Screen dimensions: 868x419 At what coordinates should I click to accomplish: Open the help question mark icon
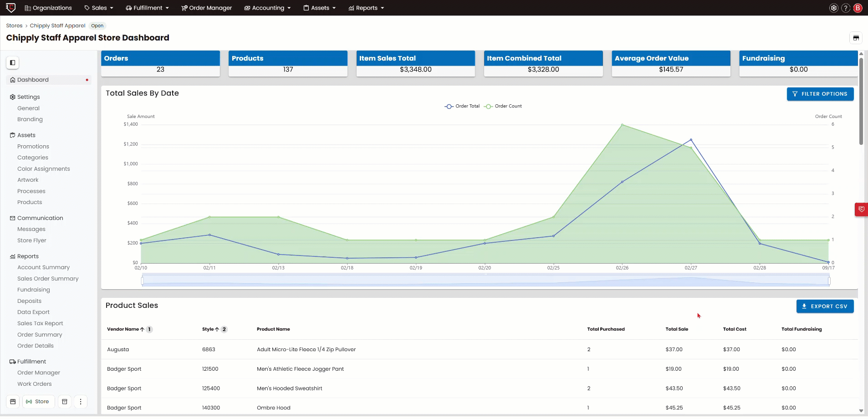[x=846, y=8]
